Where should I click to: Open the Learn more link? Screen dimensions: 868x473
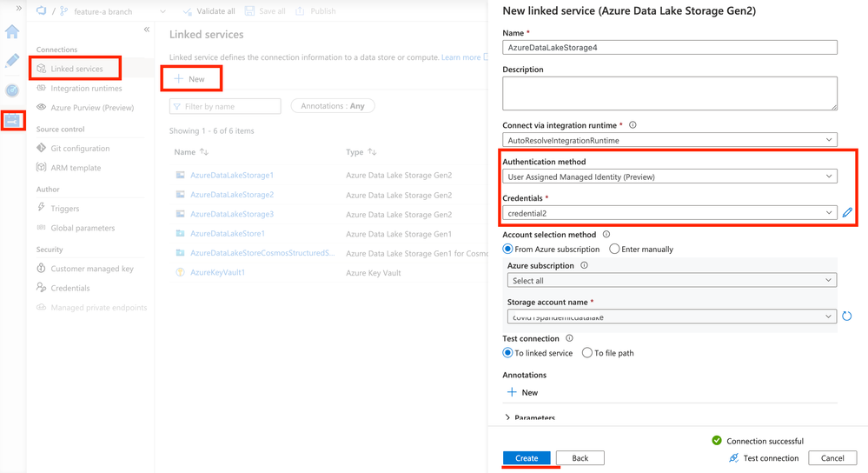click(461, 57)
